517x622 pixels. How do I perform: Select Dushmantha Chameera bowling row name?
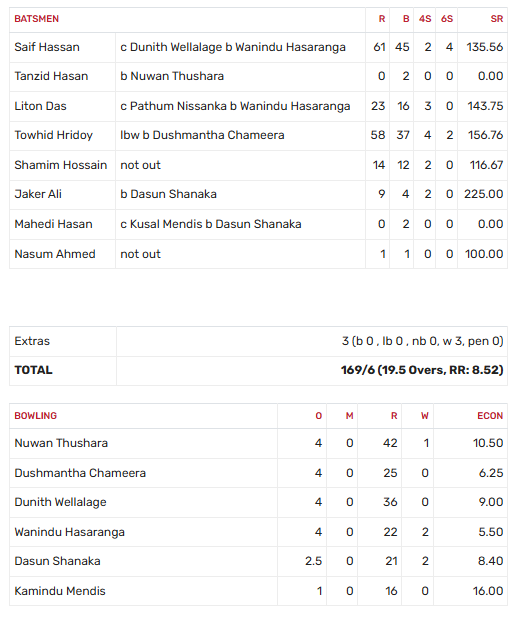coord(80,473)
